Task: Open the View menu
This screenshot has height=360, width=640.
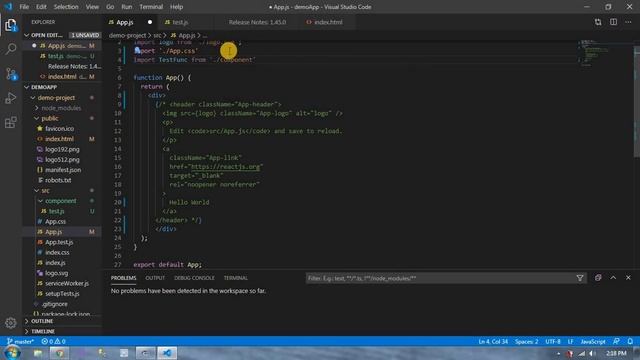Action: pyautogui.click(x=92, y=7)
